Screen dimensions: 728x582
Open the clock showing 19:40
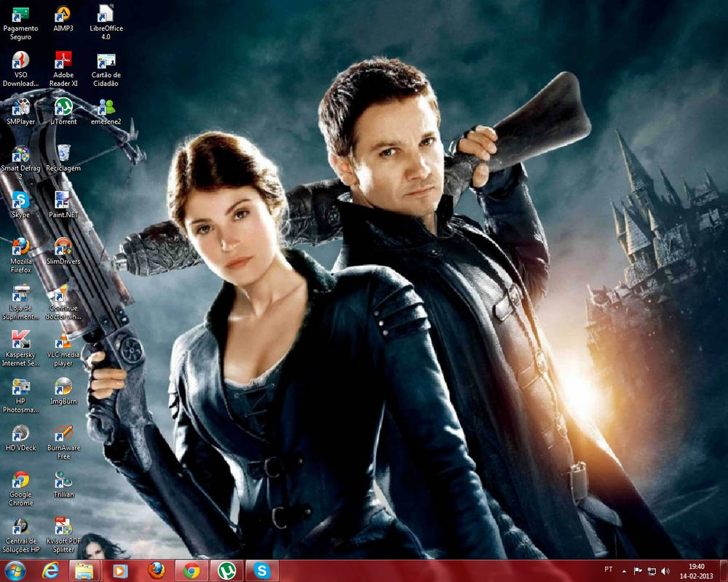[x=696, y=571]
